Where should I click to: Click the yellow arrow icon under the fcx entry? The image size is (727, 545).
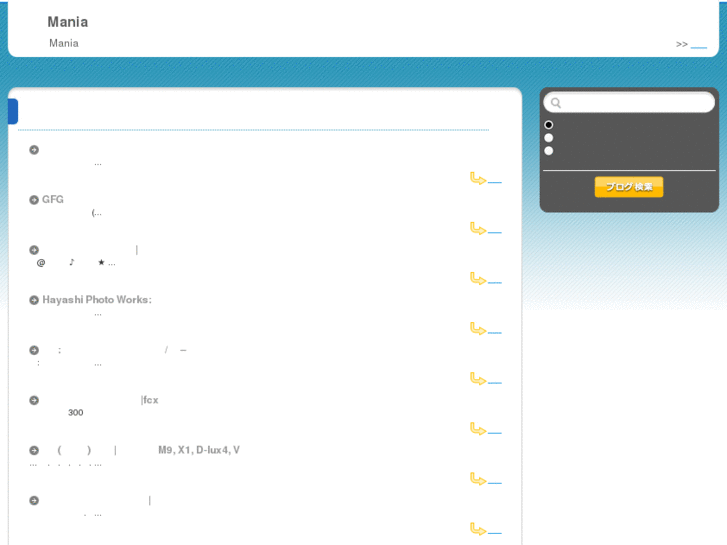tap(478, 429)
